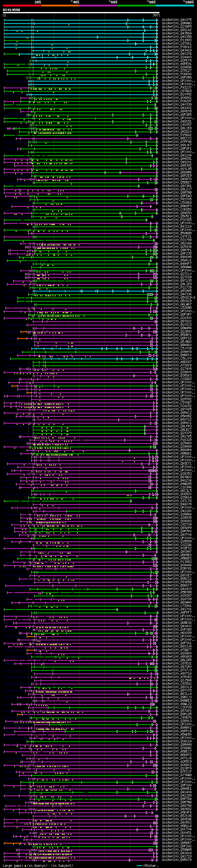The height and width of the screenshot is (868, 197).
Task: Select the UniRef100_Q9FUR6 entry
Action: click(x=177, y=77)
